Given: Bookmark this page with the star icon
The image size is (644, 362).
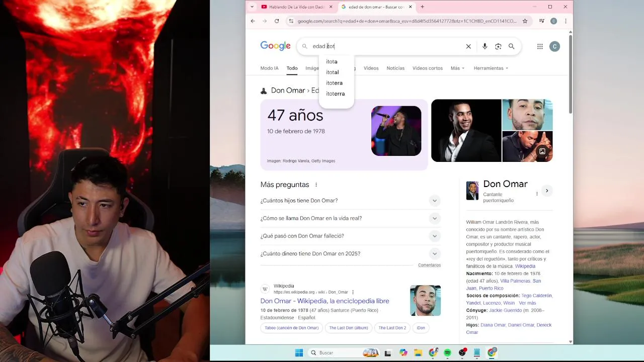Looking at the screenshot, I should 525,21.
